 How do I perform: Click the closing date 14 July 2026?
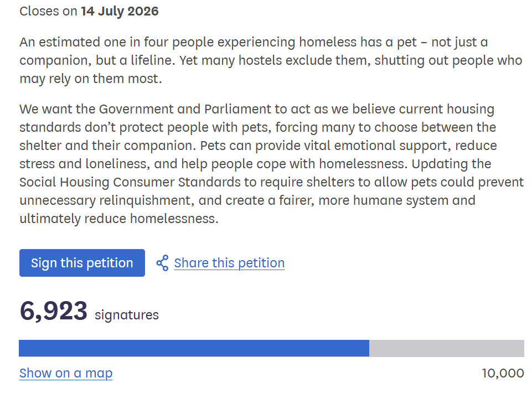[120, 11]
